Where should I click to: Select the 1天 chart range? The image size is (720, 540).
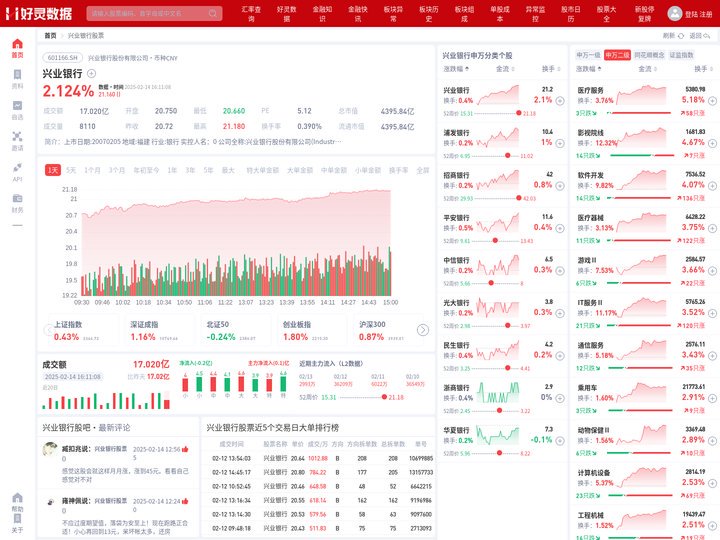[x=53, y=170]
